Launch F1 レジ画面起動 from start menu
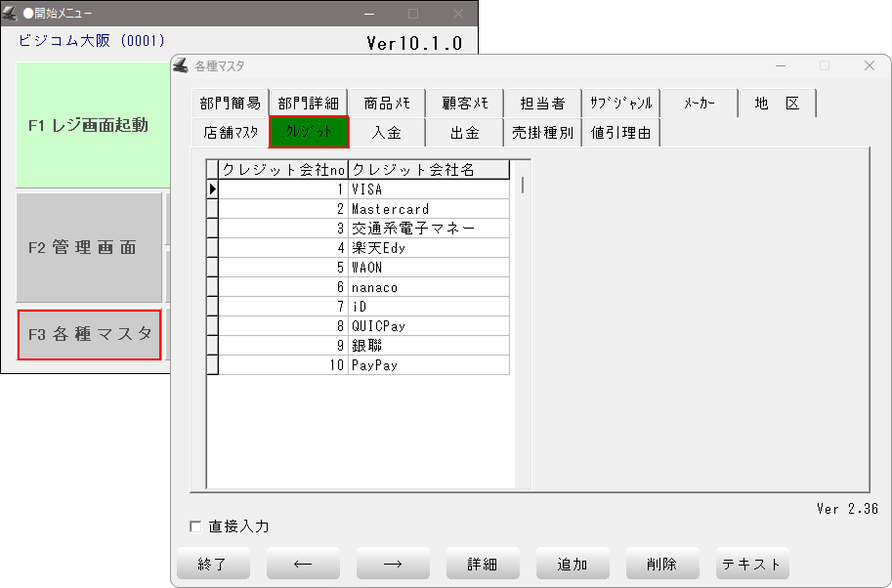892x588 pixels. (x=88, y=125)
